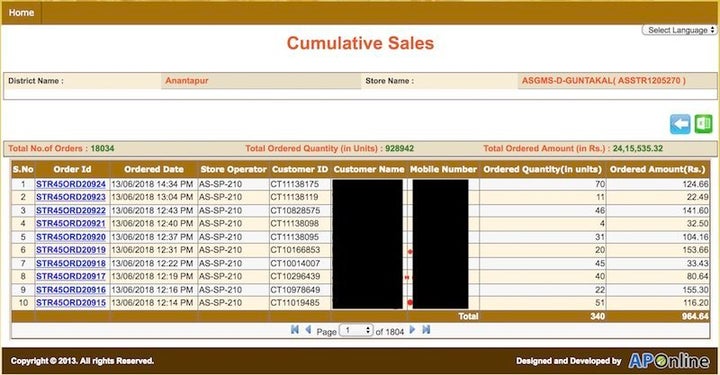720x375 pixels.
Task: Click the Customer ID column header
Action: pyautogui.click(x=300, y=169)
